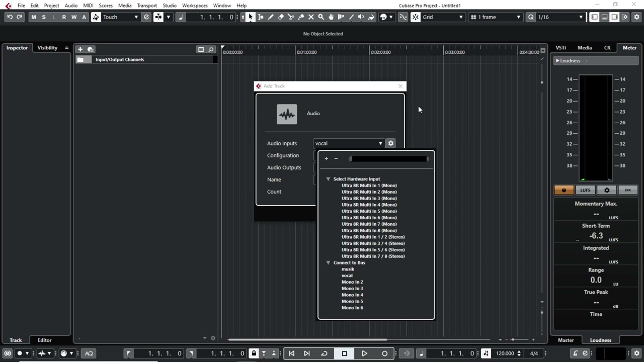
Task: Choose Ultra 8R Multi In 1 / 2 (Stereo)
Action: pos(373,237)
